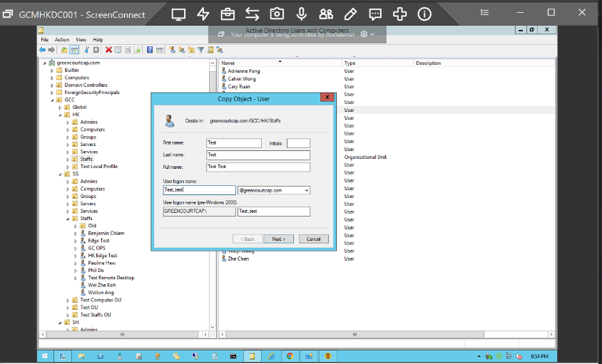Click the Forward arrow in ADUC toolbar
Screen dimensions: 602x364
click(51, 50)
